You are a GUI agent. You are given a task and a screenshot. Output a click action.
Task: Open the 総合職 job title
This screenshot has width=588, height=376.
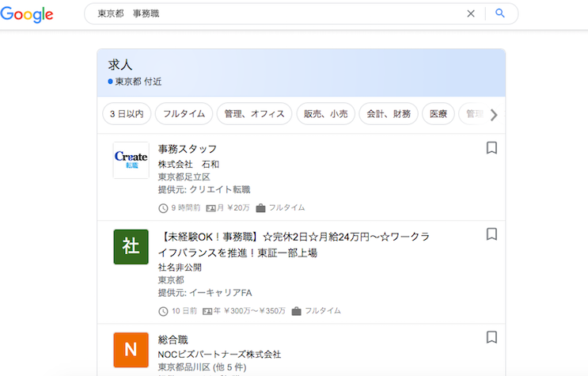[173, 340]
